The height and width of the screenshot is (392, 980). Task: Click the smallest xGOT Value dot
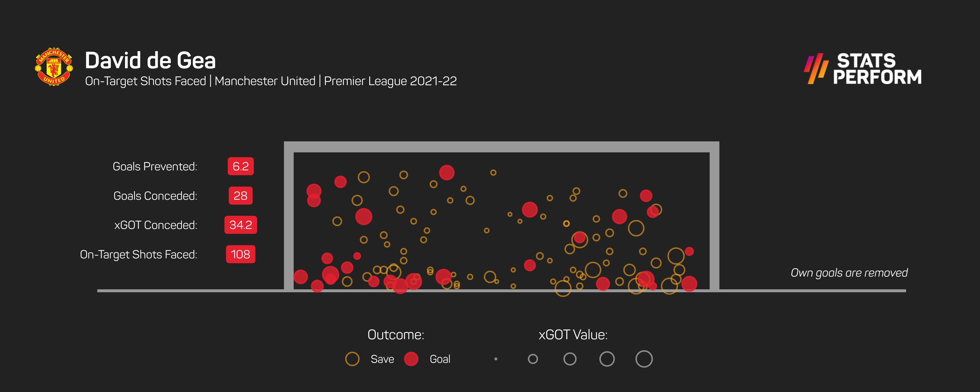[x=496, y=359]
